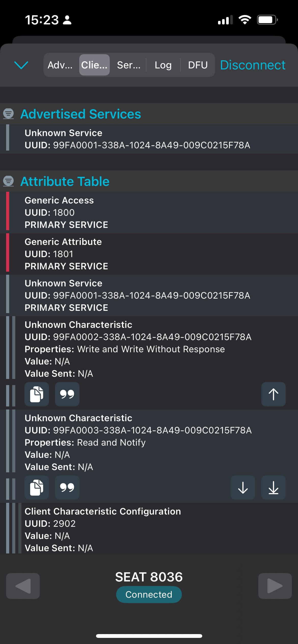Tap notify subscribe arrow for 99FA0003 characteristic

click(273, 487)
